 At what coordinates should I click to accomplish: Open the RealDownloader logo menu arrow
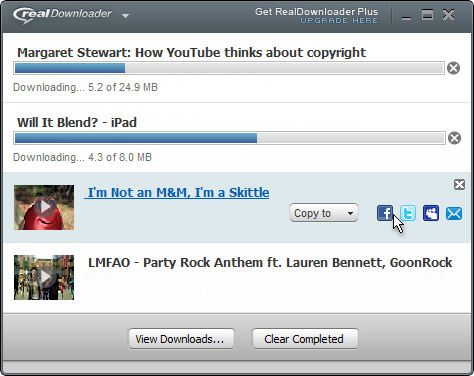click(125, 16)
